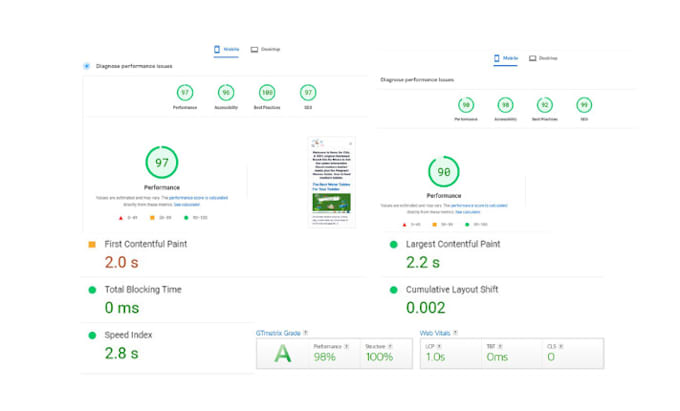Viewport: 680px width, 411px height.
Task: Click green circle legend icon in right report
Action: click(467, 225)
